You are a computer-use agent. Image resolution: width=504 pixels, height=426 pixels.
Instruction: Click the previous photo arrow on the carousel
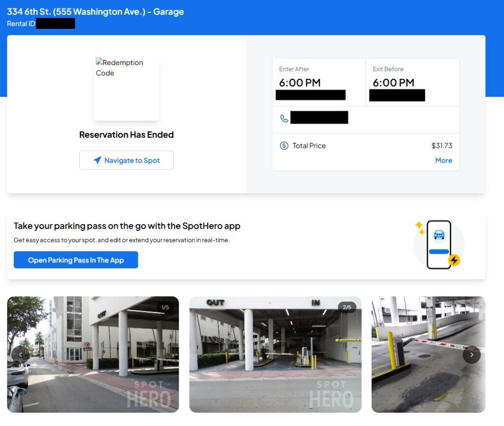pos(20,354)
